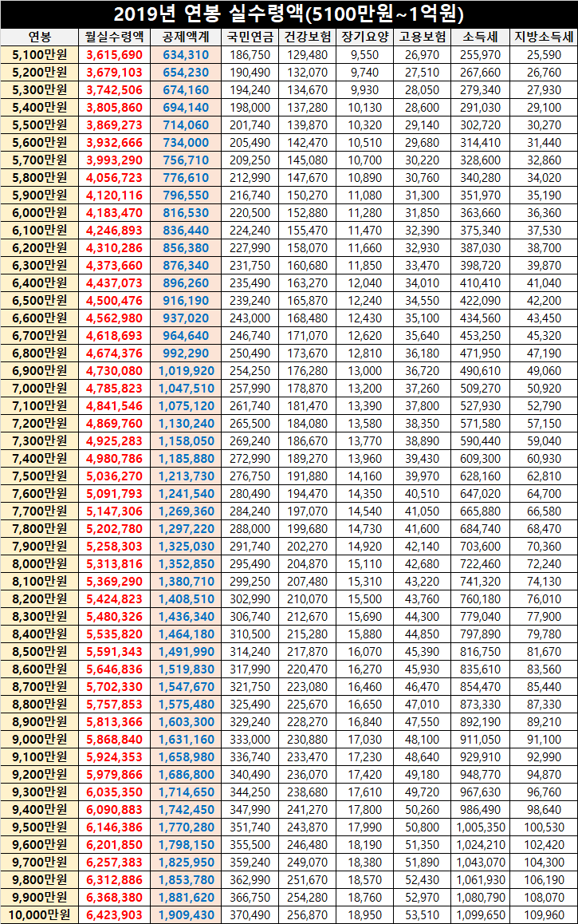Click the 9,000만원 salary cell
Image resolution: width=578 pixels, height=924 pixels.
pos(39,740)
